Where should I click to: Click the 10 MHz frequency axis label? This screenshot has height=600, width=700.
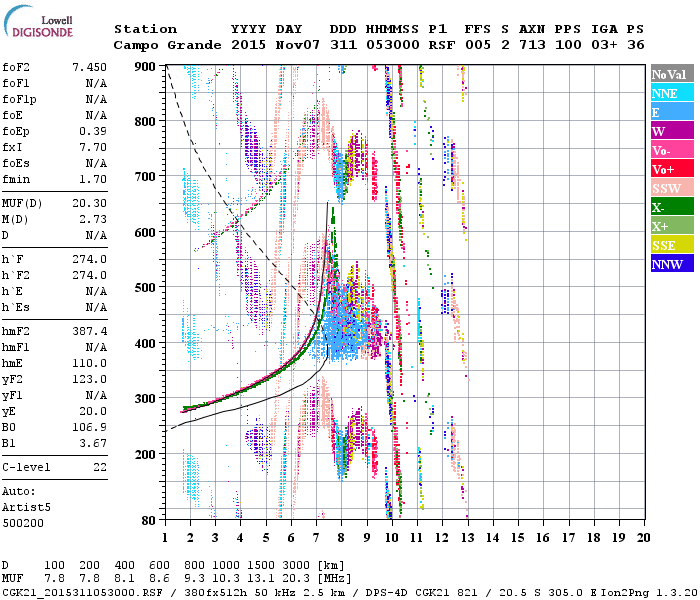click(x=392, y=538)
